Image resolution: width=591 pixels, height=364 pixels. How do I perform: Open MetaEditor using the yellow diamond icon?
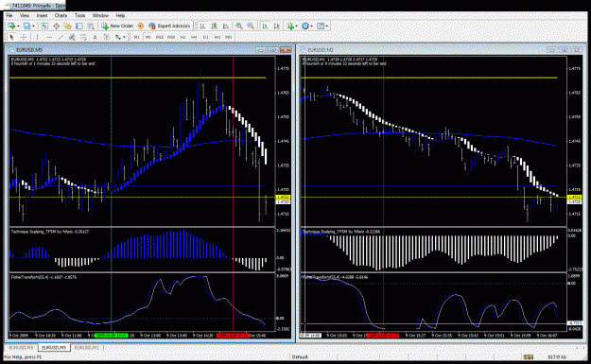click(x=141, y=26)
